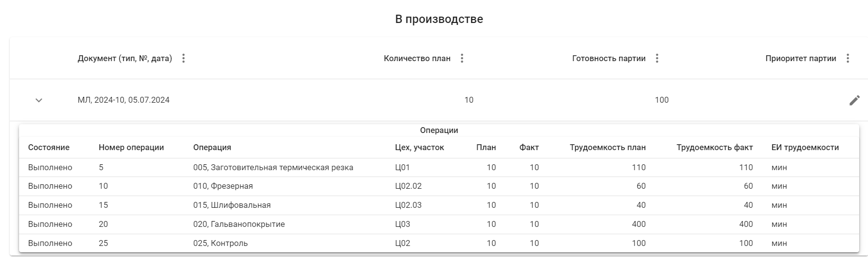Select the 025, Контроль operation row

pos(220,244)
